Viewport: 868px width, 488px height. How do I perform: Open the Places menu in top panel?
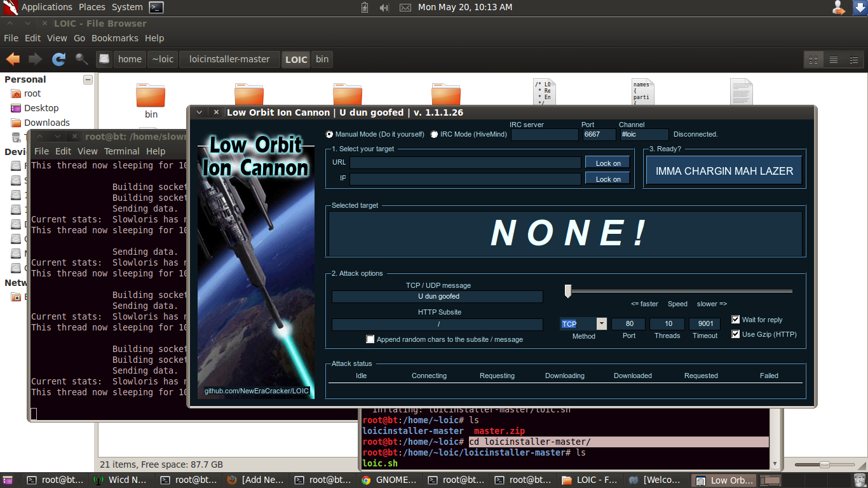tap(92, 7)
